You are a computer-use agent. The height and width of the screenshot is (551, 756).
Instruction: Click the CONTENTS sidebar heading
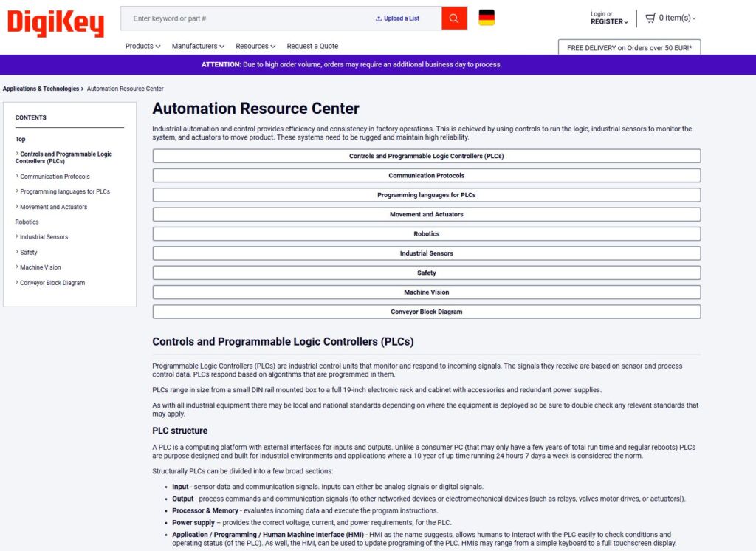[x=31, y=117]
